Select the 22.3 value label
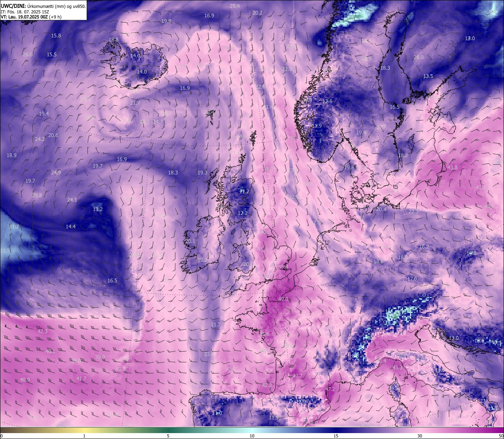The width and height of the screenshot is (504, 439). point(413,211)
